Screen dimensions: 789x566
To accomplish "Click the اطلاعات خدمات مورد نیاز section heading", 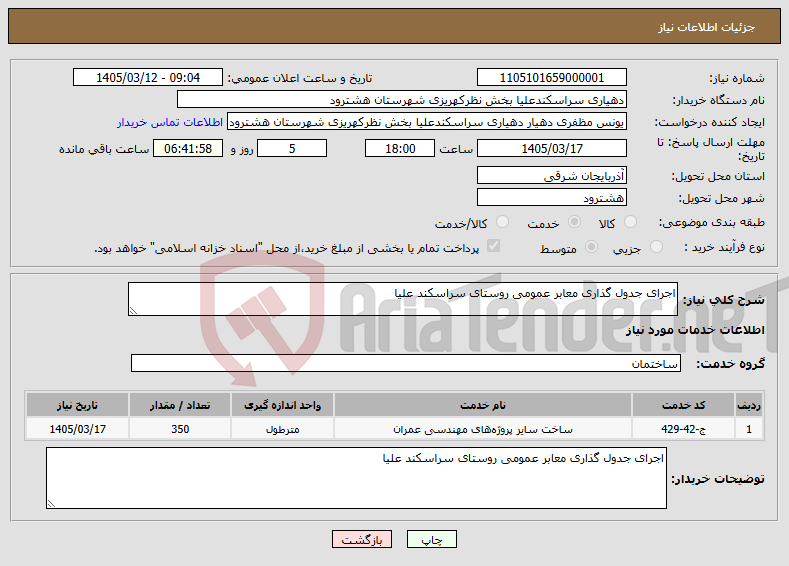I will tap(695, 330).
